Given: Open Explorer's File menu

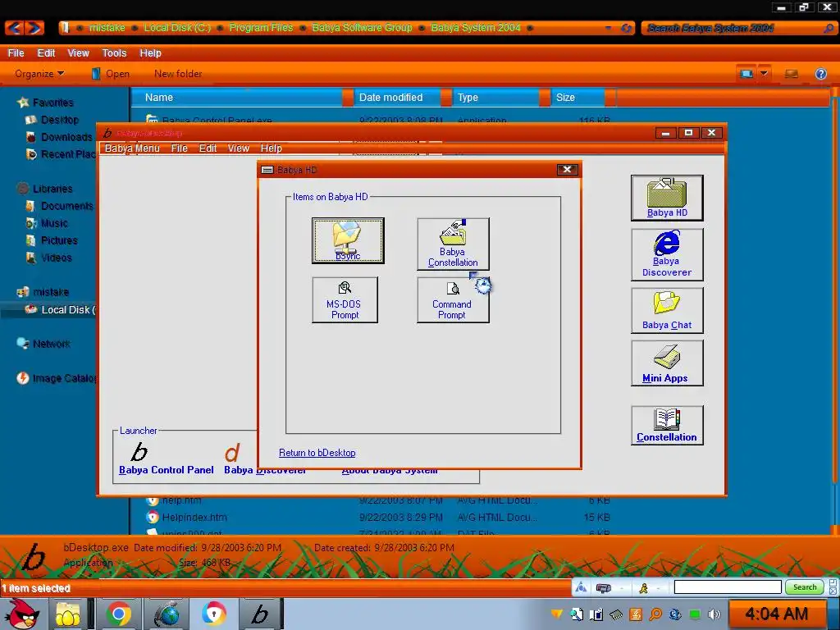Looking at the screenshot, I should click(16, 53).
